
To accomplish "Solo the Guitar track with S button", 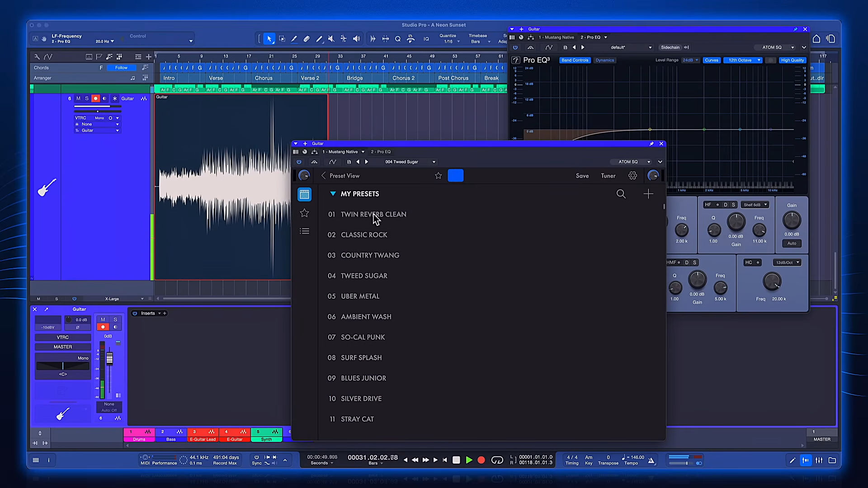I will (87, 99).
